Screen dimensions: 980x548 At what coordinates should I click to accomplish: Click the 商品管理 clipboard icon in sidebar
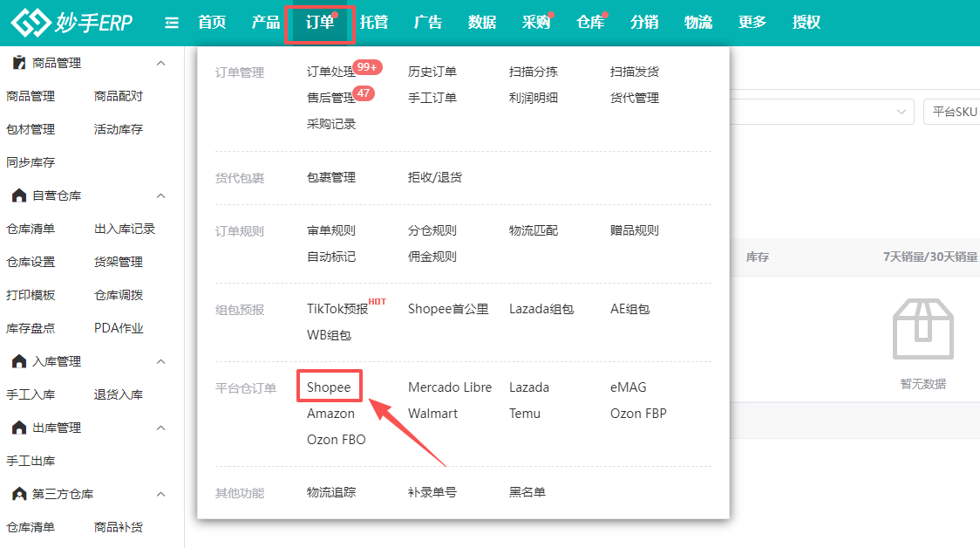point(19,63)
